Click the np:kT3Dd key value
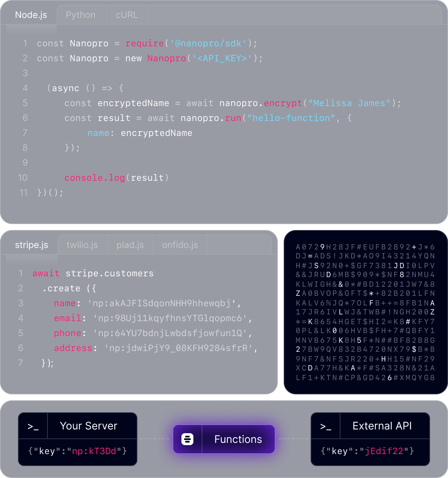Screen dimensions: 448x478 point(94,451)
